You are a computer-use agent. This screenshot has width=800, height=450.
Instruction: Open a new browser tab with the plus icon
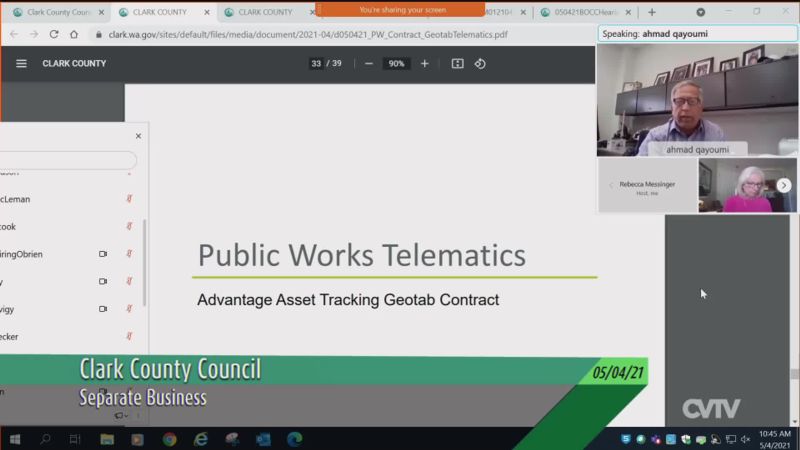pyautogui.click(x=652, y=12)
